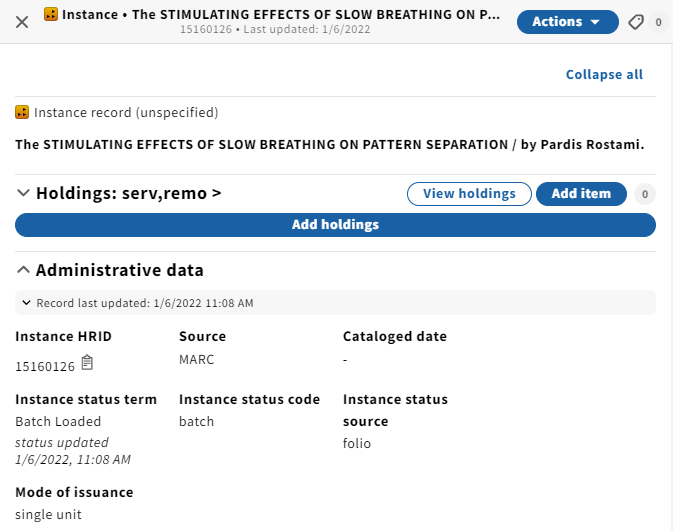673x530 pixels.
Task: Click the Administrative data heading
Action: pos(119,270)
